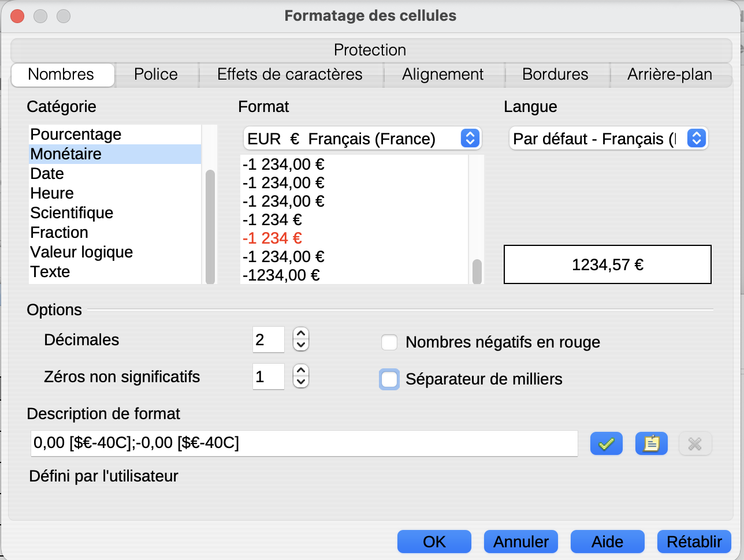Select the Valeur logique category
Viewport: 744px width, 560px height.
(115, 252)
